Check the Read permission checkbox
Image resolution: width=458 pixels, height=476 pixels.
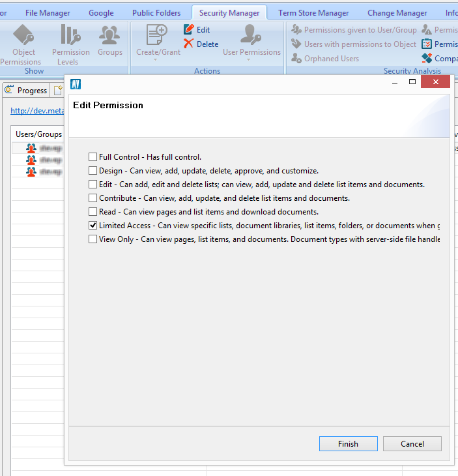(x=93, y=211)
